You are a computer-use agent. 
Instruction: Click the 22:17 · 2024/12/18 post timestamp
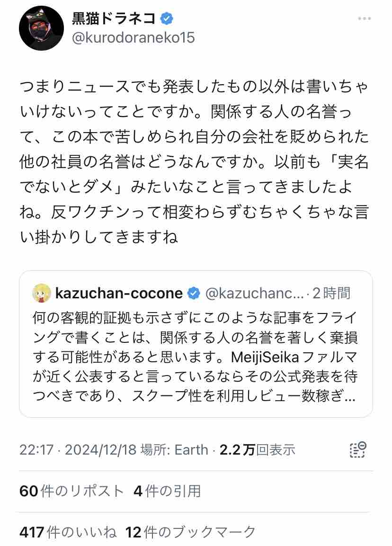[x=78, y=449]
